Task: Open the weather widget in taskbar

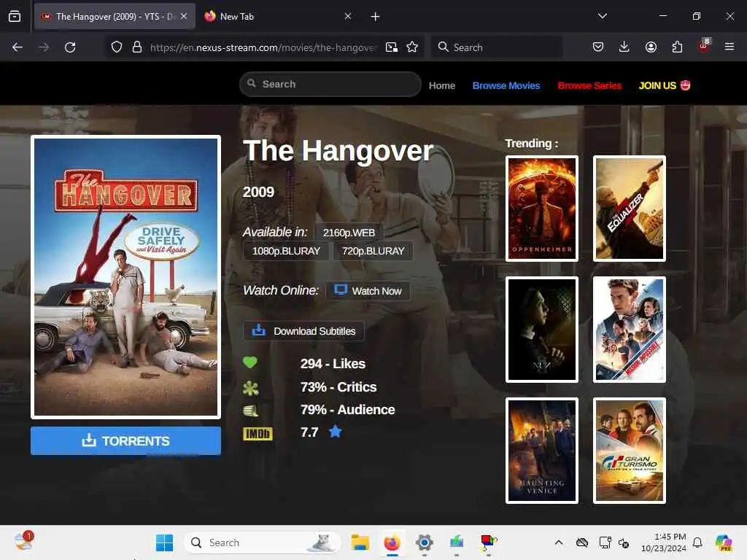Action: pyautogui.click(x=23, y=542)
